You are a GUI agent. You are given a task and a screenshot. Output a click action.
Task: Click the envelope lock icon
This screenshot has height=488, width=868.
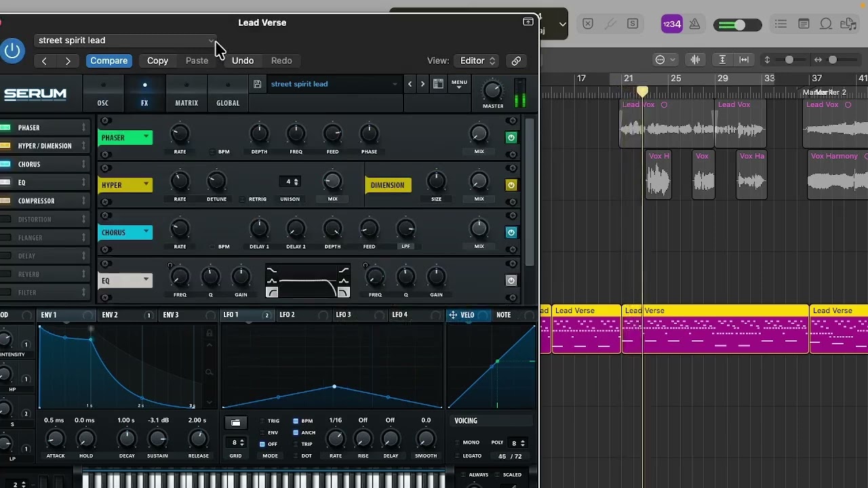point(209,333)
